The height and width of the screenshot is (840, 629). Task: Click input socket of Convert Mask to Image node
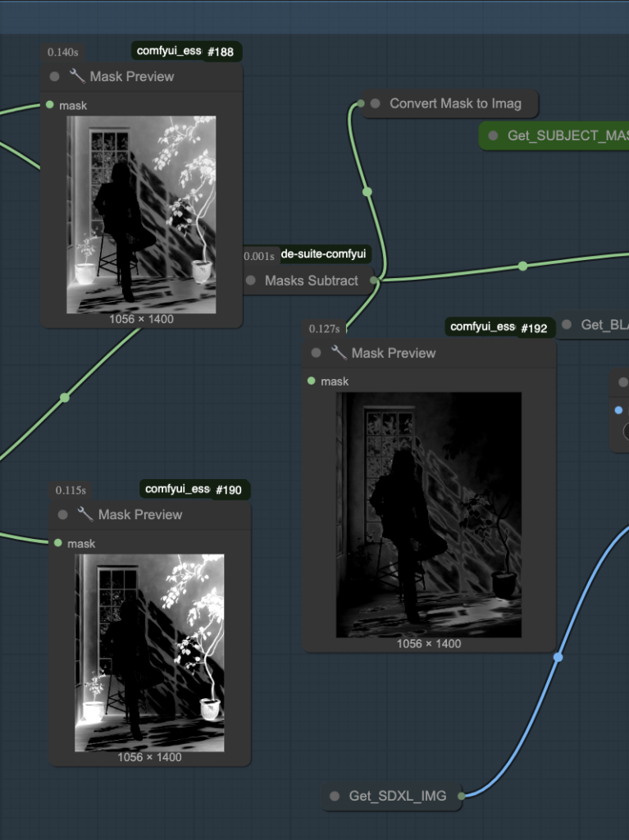point(361,103)
